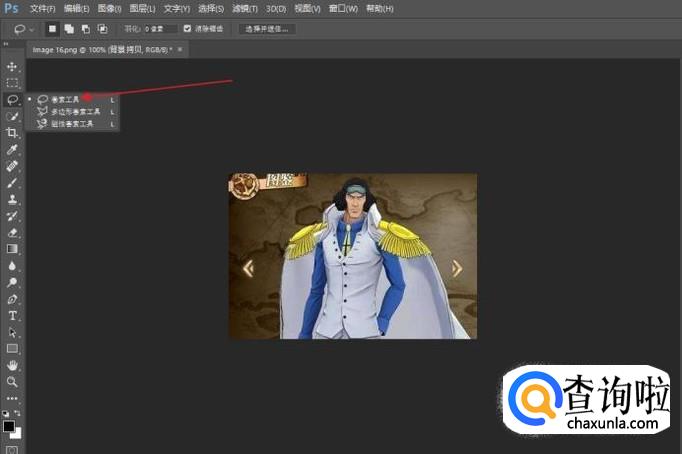
Task: Choose 多边形套索工具 from the flyout
Action: click(x=72, y=112)
